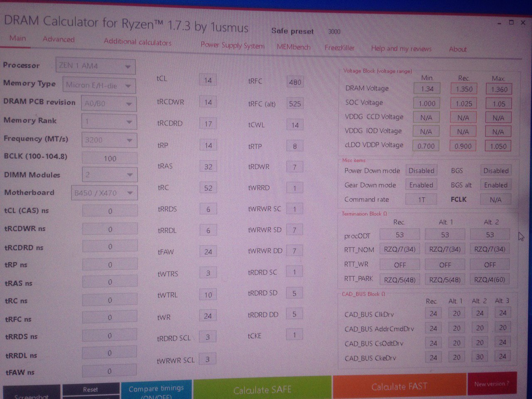Open the Advanced tab
The image size is (532, 399).
click(x=59, y=39)
